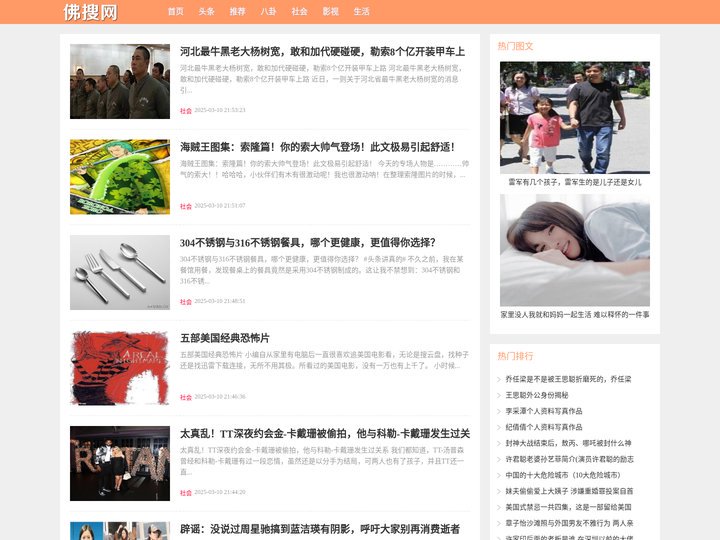Viewport: 720px width, 540px height.
Task: Click 社会 tag under 海贼王图集 article
Action: [x=186, y=206]
